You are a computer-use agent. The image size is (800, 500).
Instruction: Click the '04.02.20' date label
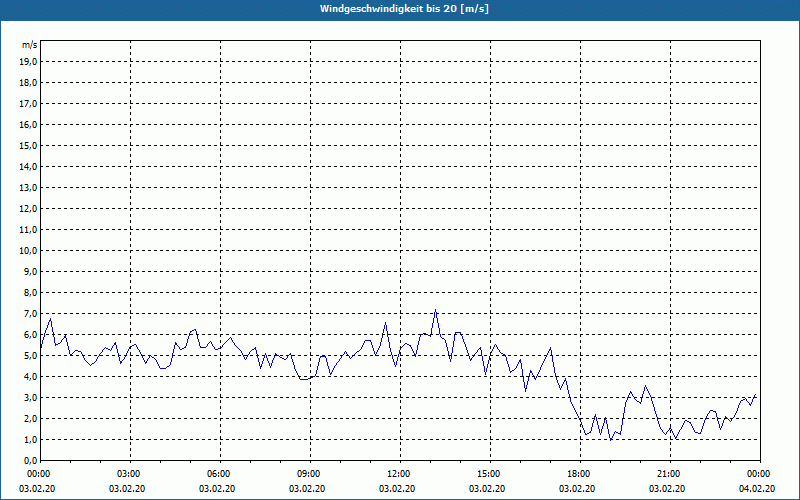click(x=757, y=489)
